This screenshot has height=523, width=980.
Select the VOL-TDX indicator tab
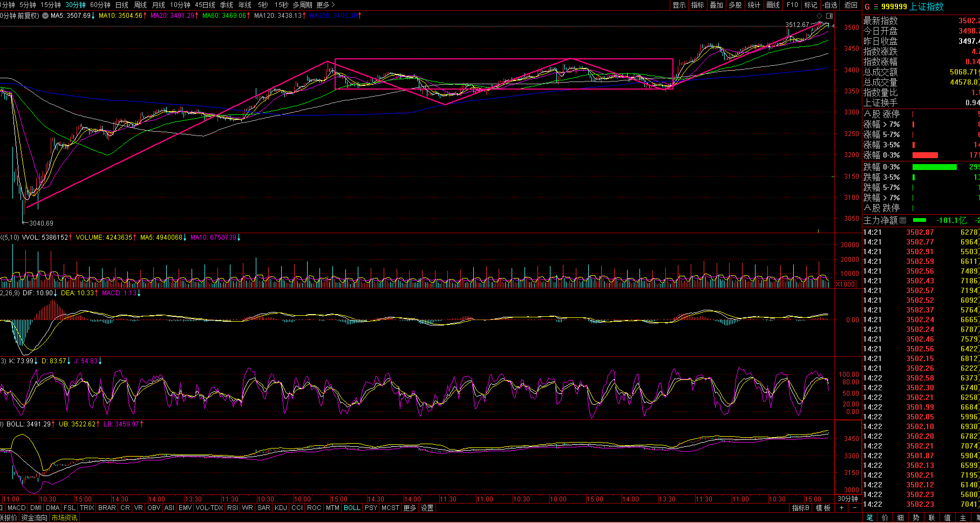[x=209, y=508]
